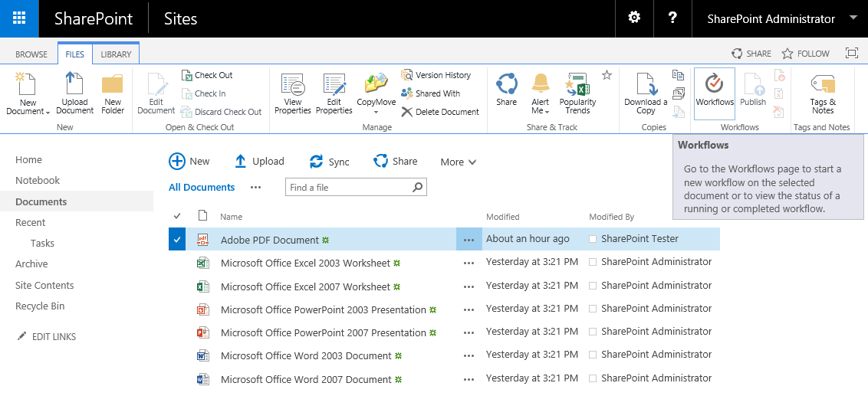Click Excel 2007 Worksheet file icon
Viewport: 868px width, 396px height.
(203, 286)
